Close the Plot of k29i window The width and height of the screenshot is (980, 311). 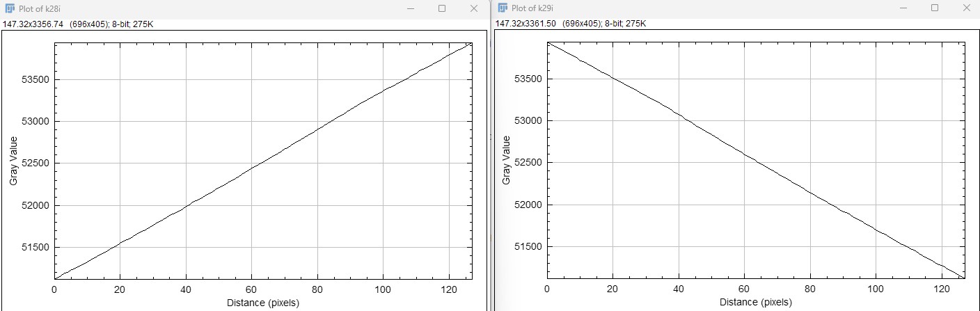coord(966,8)
